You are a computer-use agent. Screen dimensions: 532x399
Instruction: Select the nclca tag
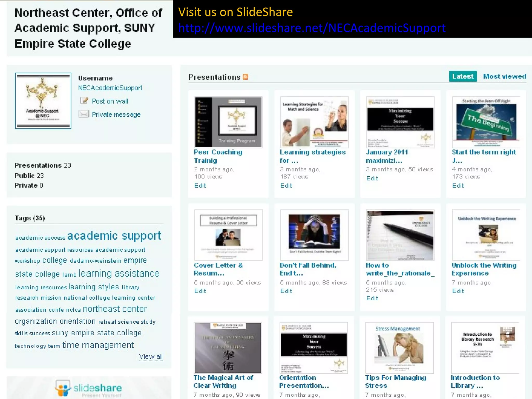tap(73, 310)
